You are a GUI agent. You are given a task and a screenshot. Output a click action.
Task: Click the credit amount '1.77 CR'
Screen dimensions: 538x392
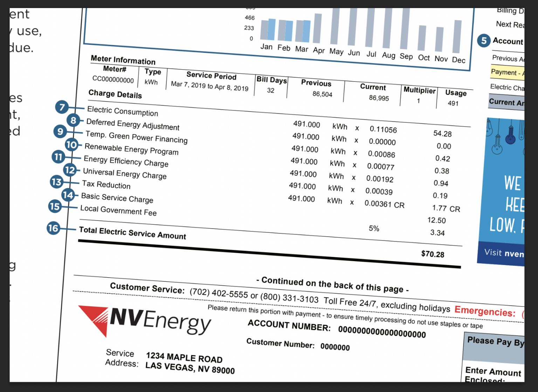[446, 208]
